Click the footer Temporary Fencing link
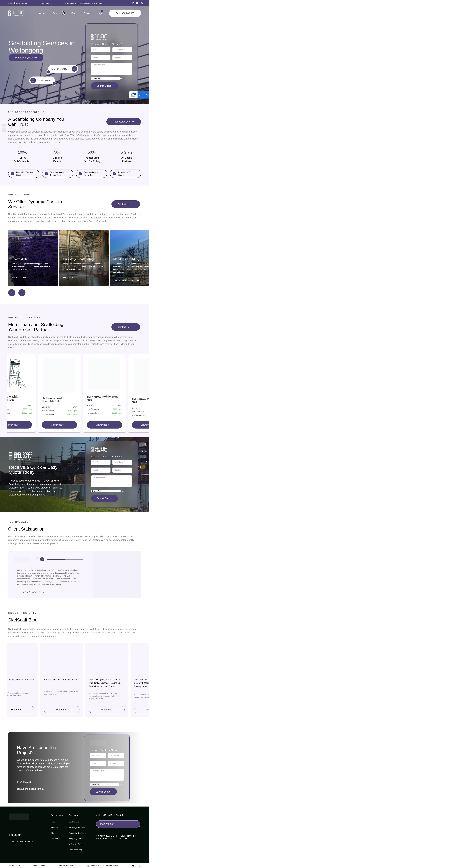 pyautogui.click(x=76, y=839)
